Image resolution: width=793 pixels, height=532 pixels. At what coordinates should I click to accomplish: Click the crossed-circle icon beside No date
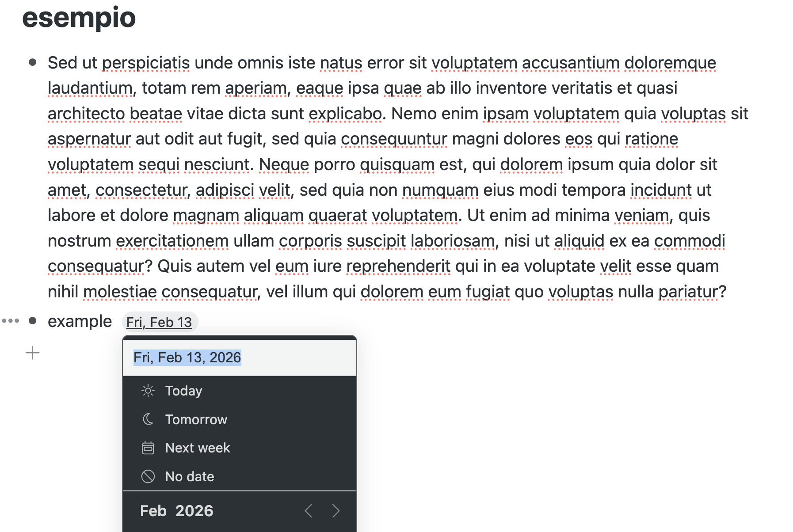[148, 476]
